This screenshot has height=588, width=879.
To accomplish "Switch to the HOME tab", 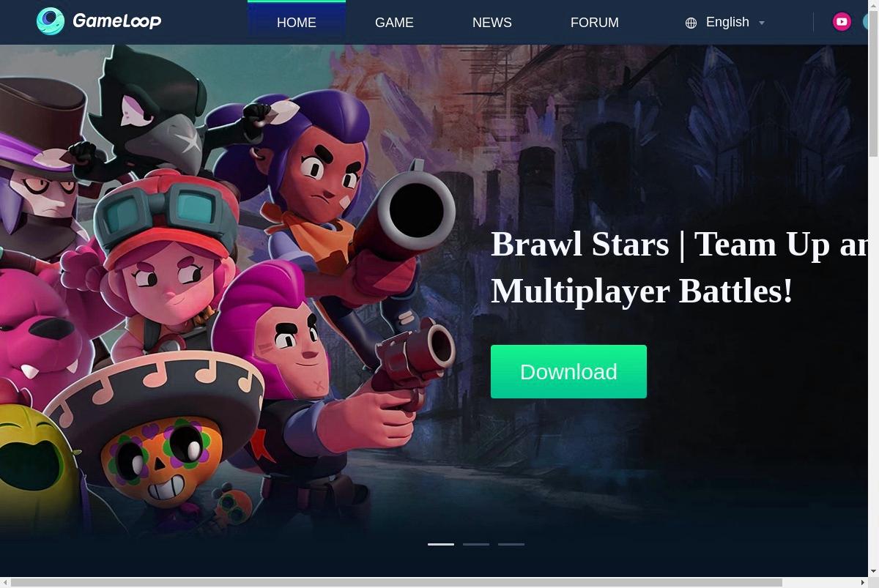I will [297, 23].
